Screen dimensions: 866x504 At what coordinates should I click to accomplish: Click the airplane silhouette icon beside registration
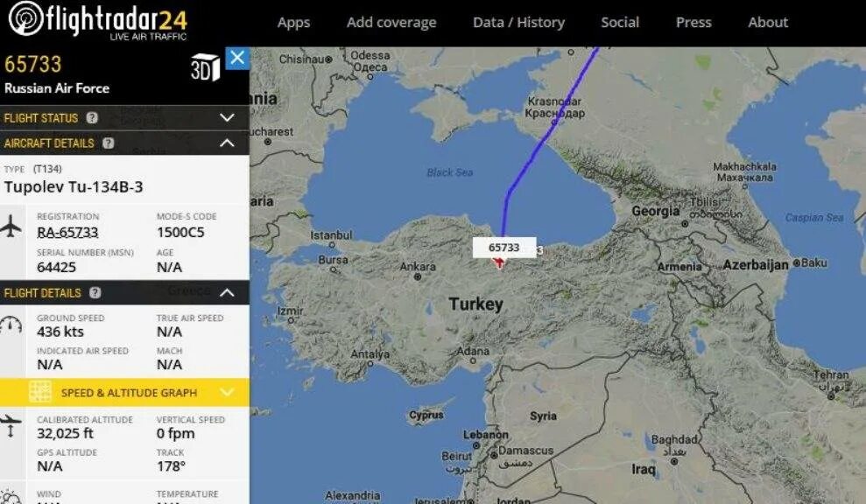click(11, 227)
